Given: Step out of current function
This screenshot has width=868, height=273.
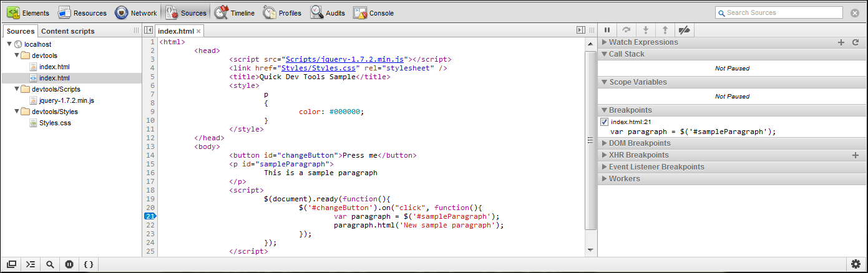Looking at the screenshot, I should [665, 30].
